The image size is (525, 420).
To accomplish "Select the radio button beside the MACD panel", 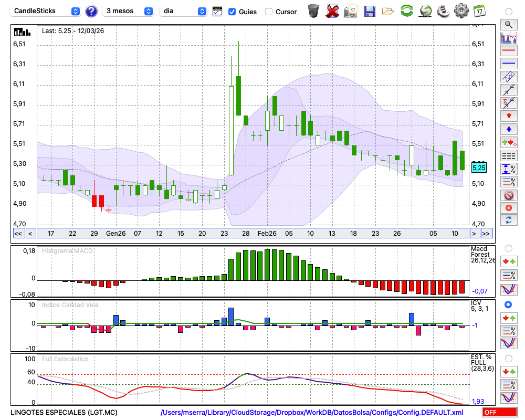I will coord(508,248).
